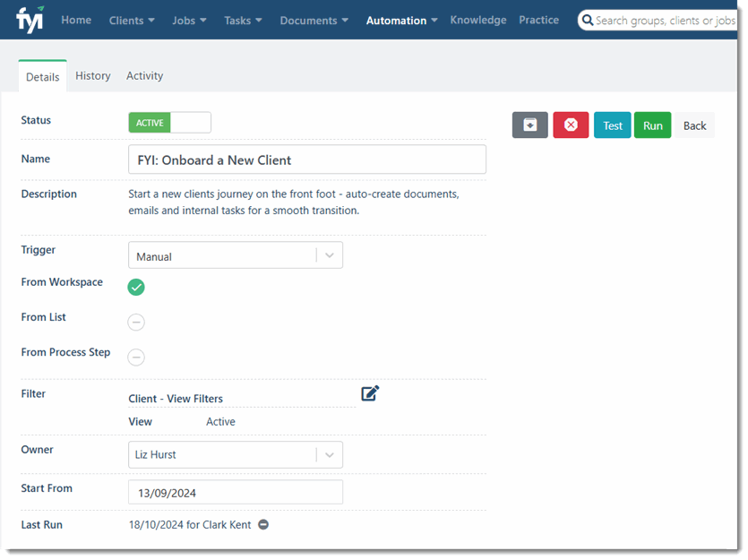The width and height of the screenshot is (748, 560).
Task: Click the minus icon beside Clark Kent
Action: click(263, 525)
